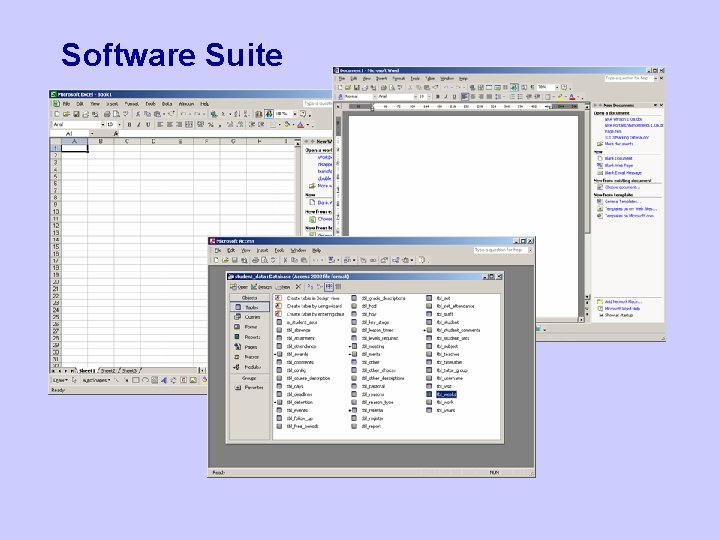Click Excel's Merge and Center icon
Image resolution: width=720 pixels, height=540 pixels.
coord(189,124)
